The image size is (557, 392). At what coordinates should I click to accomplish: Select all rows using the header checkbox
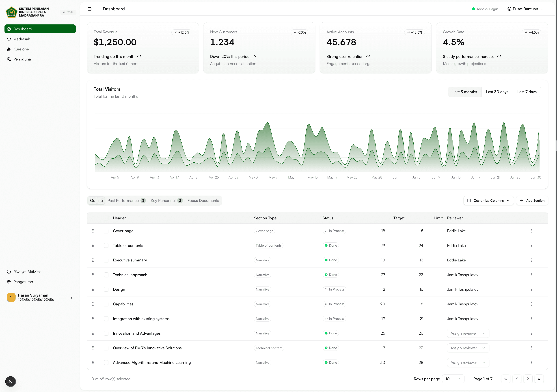pos(106,218)
